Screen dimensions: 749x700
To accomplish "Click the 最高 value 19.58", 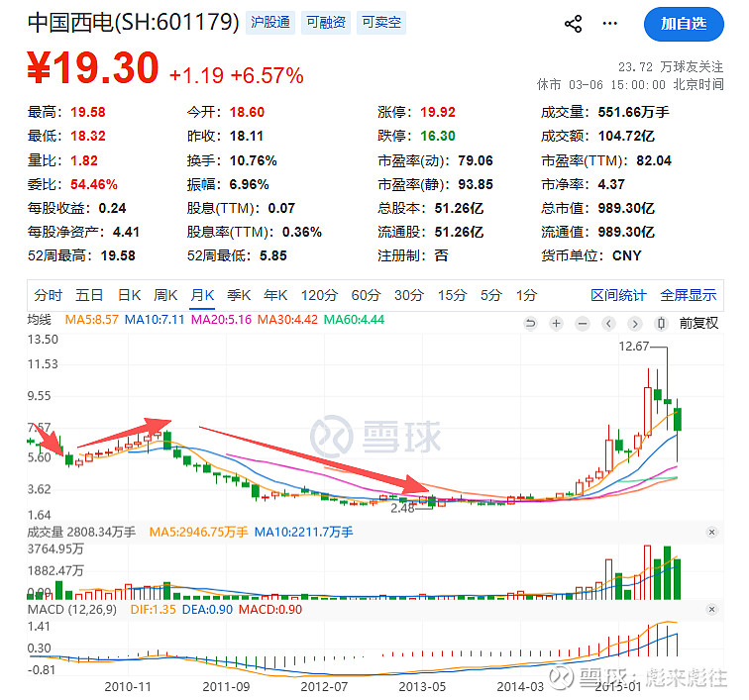I will pyautogui.click(x=88, y=112).
